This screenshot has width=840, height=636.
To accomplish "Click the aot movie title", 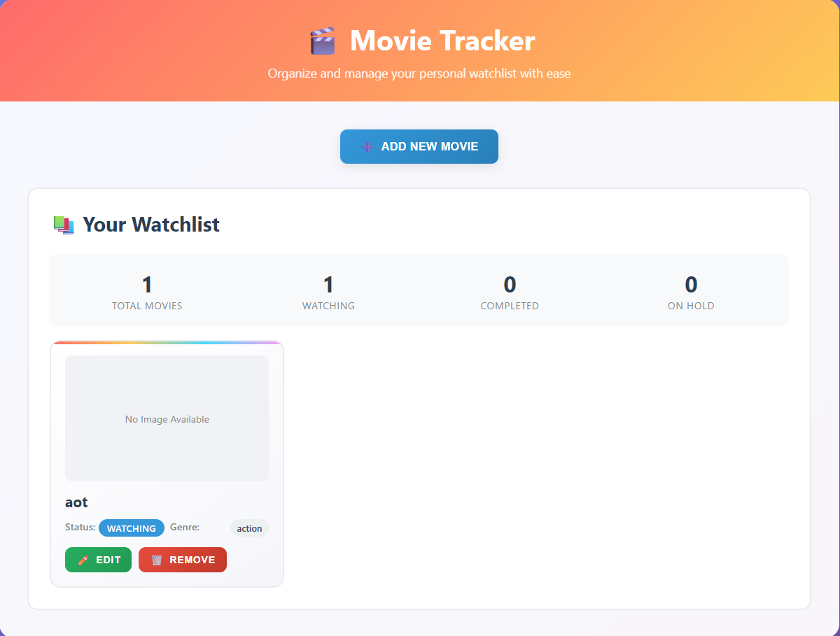I will coord(76,502).
